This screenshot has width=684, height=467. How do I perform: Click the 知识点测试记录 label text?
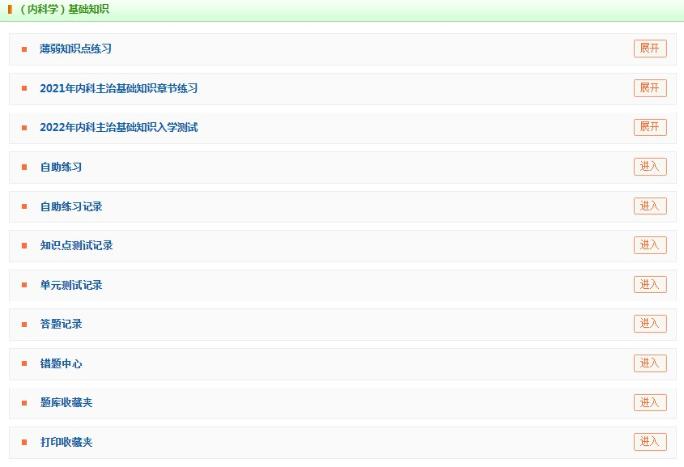tap(76, 246)
